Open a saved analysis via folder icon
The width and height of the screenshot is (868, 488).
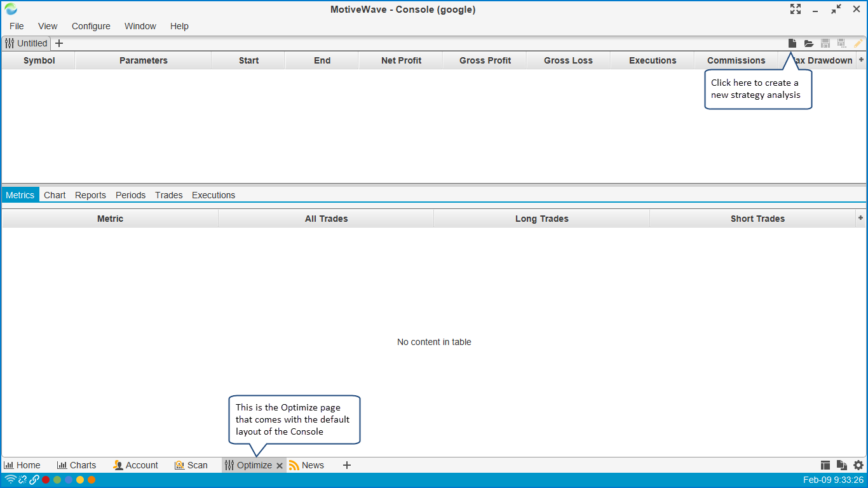pos(809,43)
